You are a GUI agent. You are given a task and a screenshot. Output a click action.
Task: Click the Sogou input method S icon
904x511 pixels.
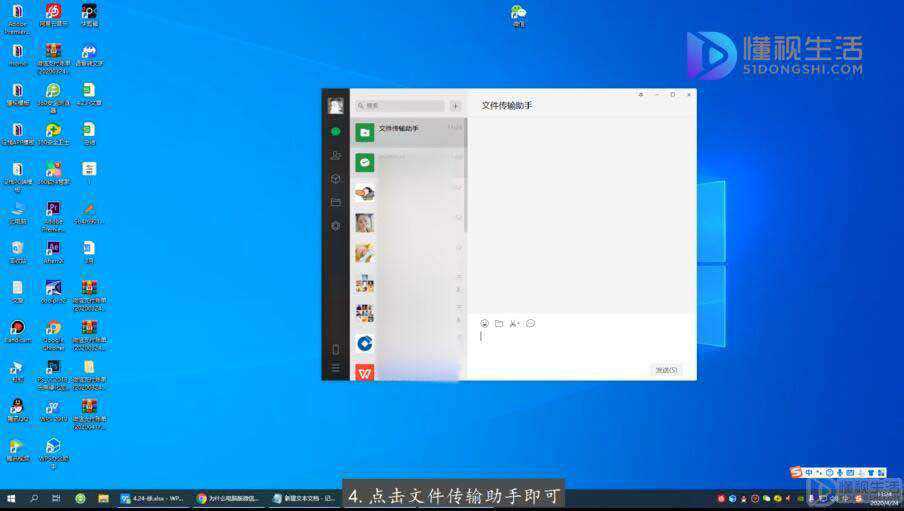pyautogui.click(x=796, y=472)
